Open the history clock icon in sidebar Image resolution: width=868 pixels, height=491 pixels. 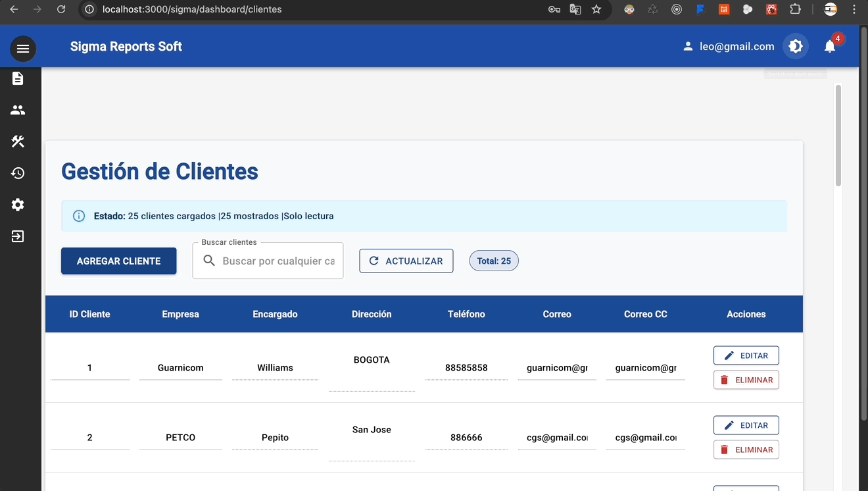pos(18,173)
